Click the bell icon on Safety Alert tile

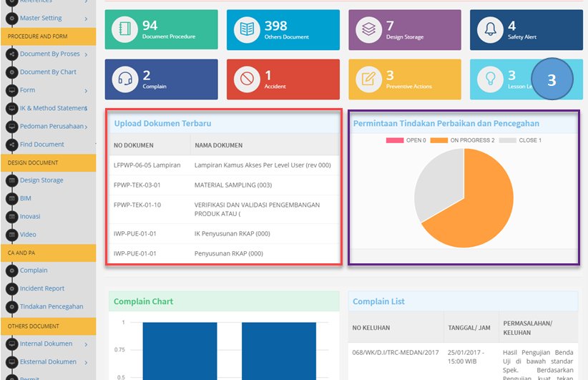click(490, 29)
